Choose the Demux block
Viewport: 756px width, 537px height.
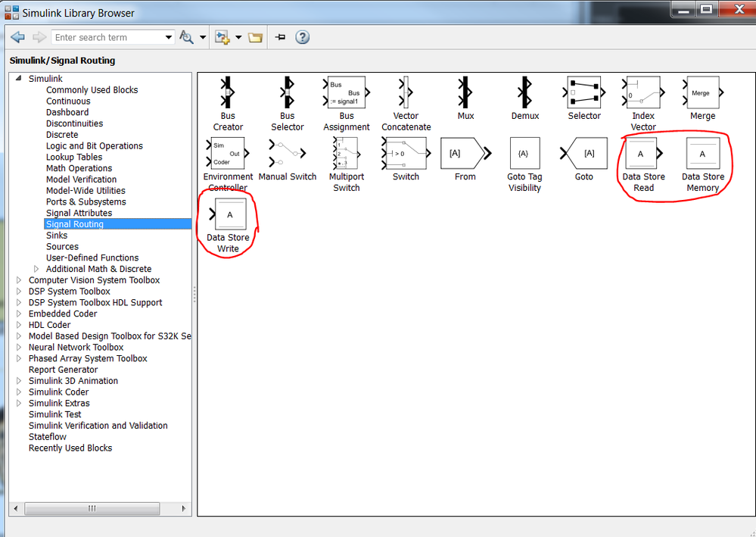[525, 92]
